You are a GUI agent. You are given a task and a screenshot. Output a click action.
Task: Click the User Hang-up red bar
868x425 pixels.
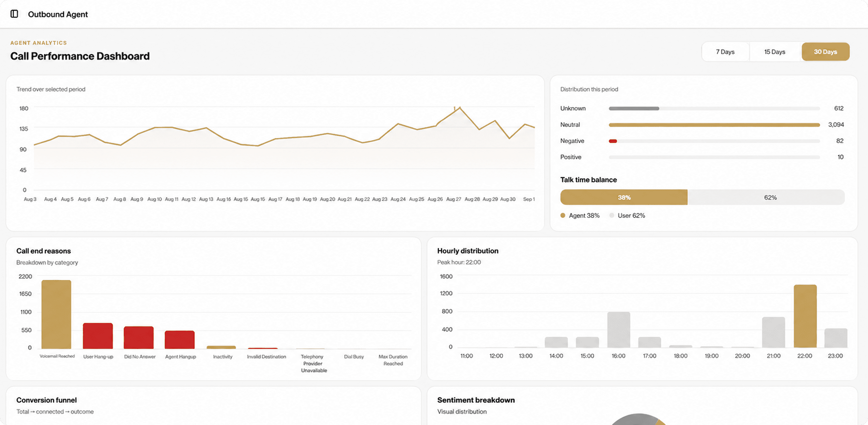pos(98,336)
